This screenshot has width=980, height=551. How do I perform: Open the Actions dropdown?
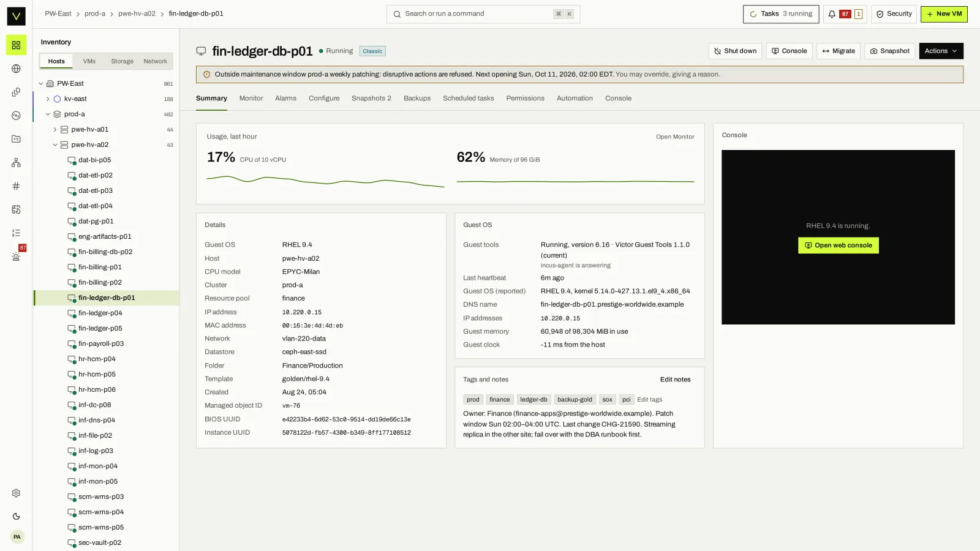(941, 51)
